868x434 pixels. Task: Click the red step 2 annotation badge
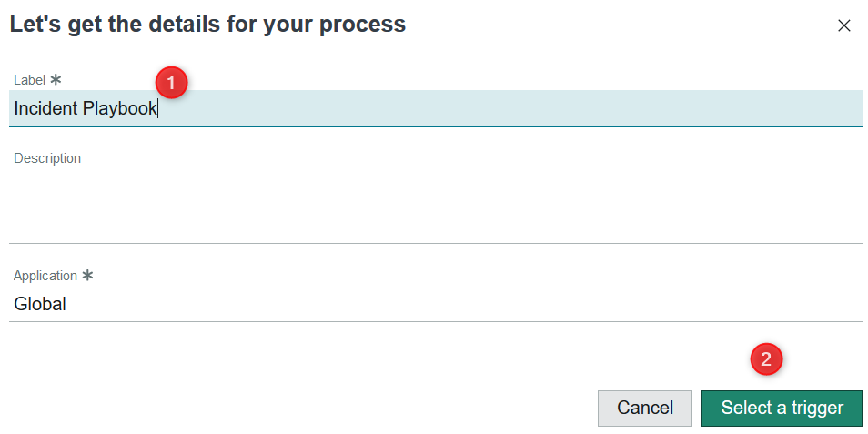(x=766, y=359)
